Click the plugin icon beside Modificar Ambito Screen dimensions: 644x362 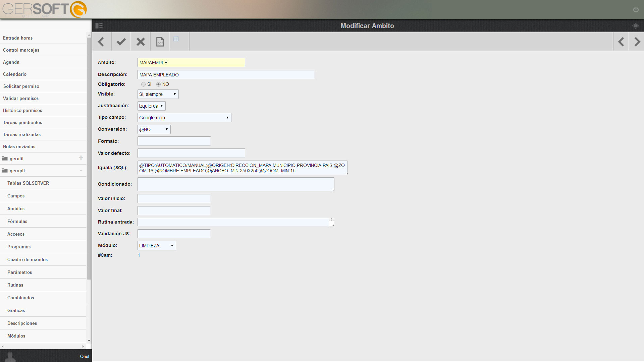coord(635,26)
